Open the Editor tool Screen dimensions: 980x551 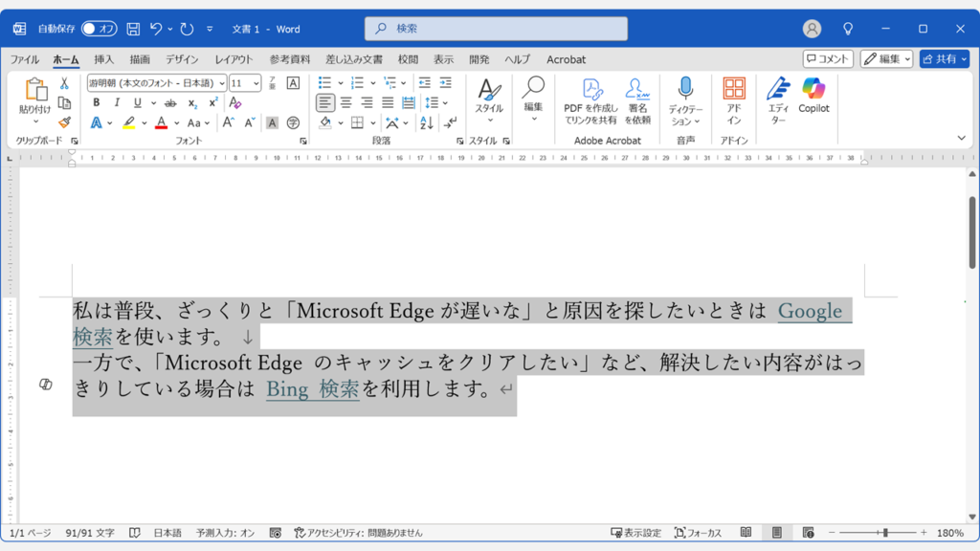(x=778, y=101)
